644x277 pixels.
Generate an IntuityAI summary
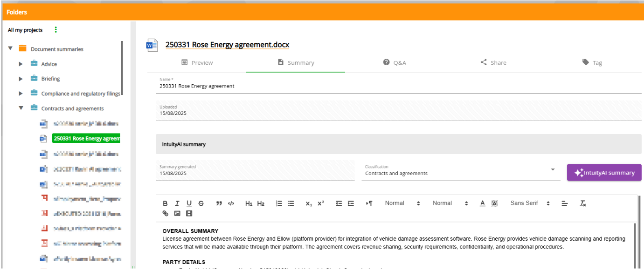click(x=604, y=173)
